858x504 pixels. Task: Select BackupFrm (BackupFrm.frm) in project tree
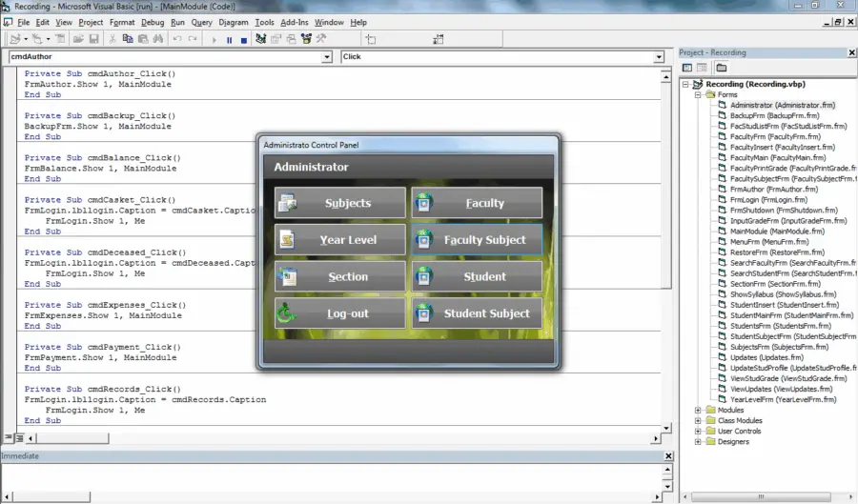point(774,115)
